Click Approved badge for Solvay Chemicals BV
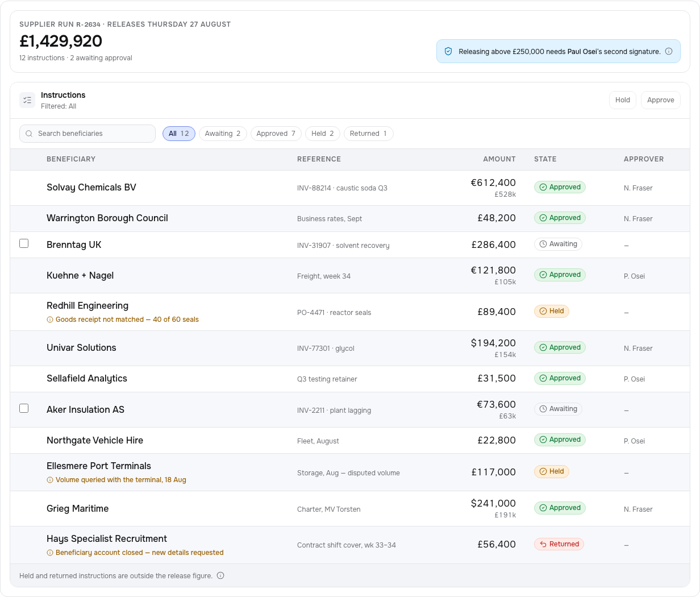Image resolution: width=700 pixels, height=597 pixels. tap(560, 187)
